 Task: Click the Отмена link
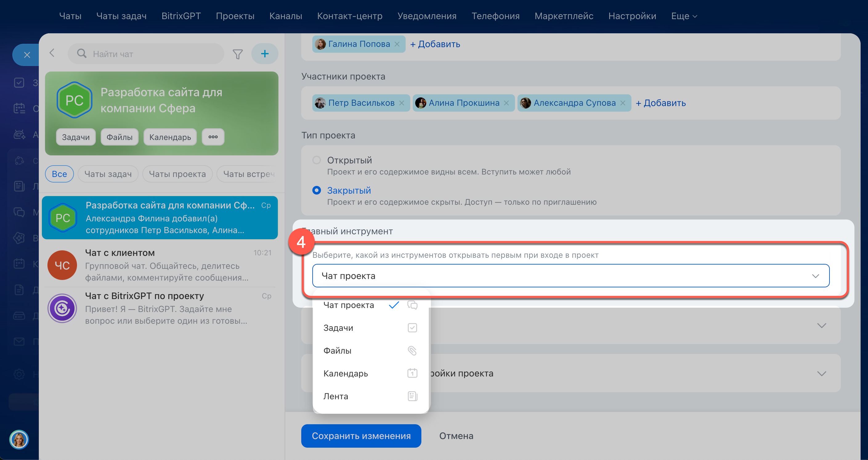456,436
